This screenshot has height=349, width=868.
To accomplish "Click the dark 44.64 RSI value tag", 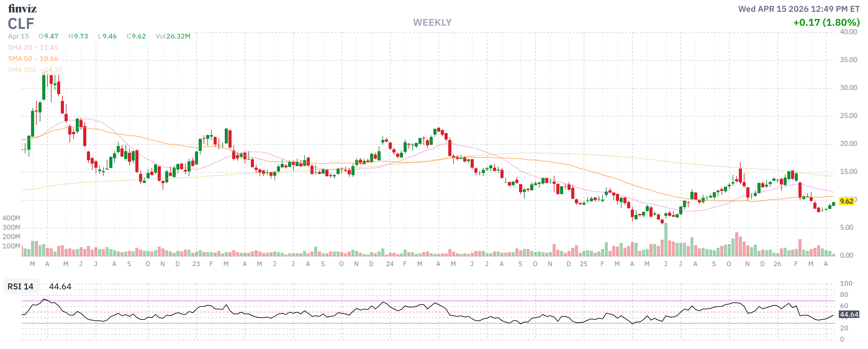I will [x=849, y=315].
